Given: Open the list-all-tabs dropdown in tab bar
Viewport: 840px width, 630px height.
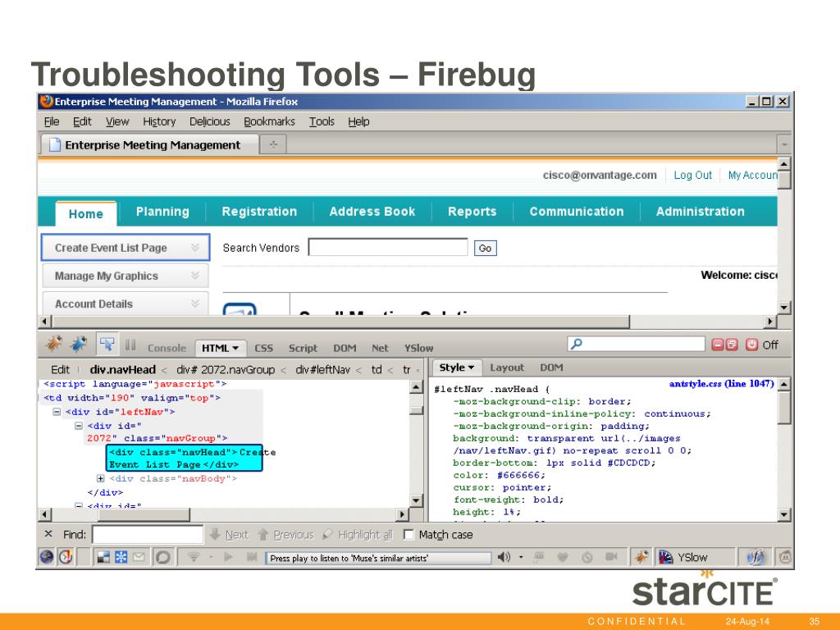Looking at the screenshot, I should coord(784,144).
